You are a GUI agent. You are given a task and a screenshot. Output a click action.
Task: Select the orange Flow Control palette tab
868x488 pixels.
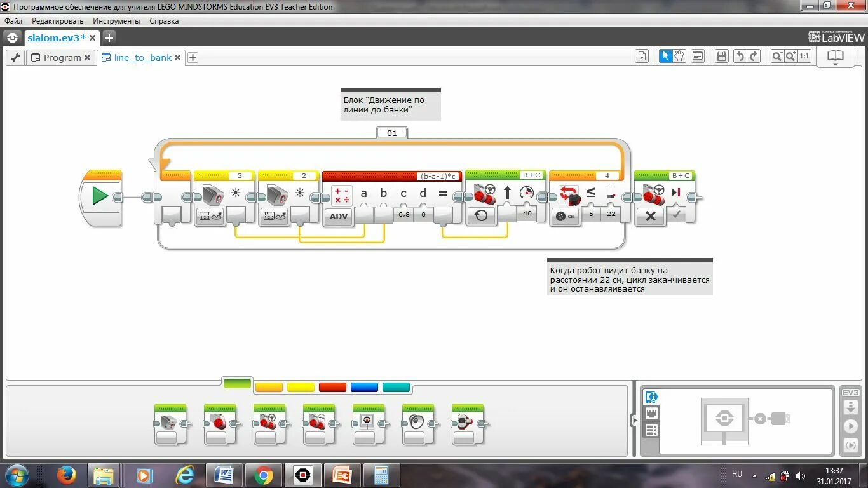pos(269,387)
